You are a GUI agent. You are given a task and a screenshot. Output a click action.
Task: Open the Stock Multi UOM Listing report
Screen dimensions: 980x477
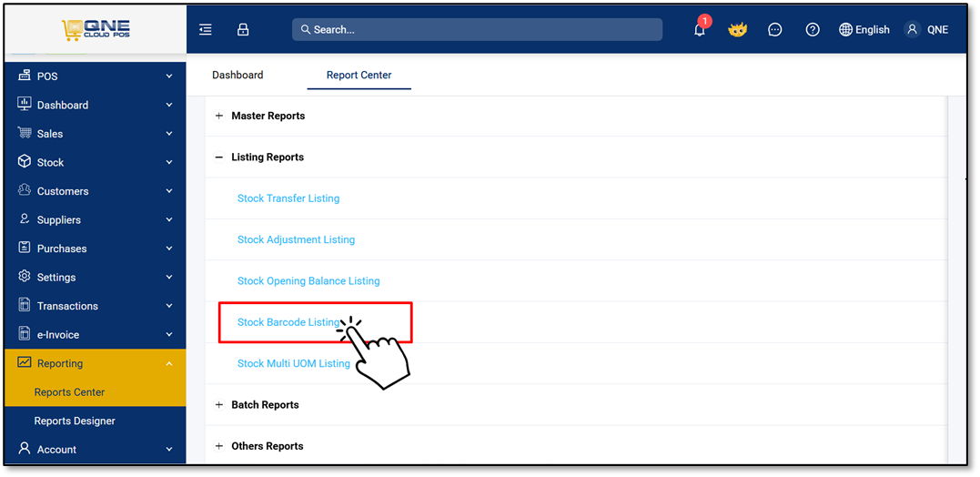point(293,363)
